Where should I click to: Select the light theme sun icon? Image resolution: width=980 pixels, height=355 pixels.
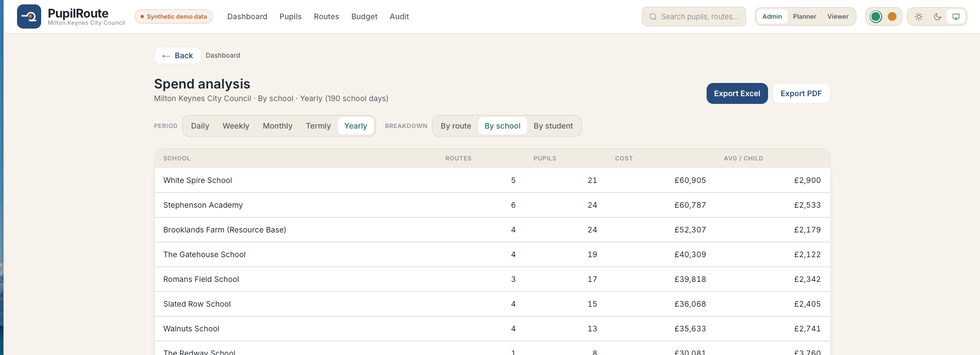click(919, 16)
